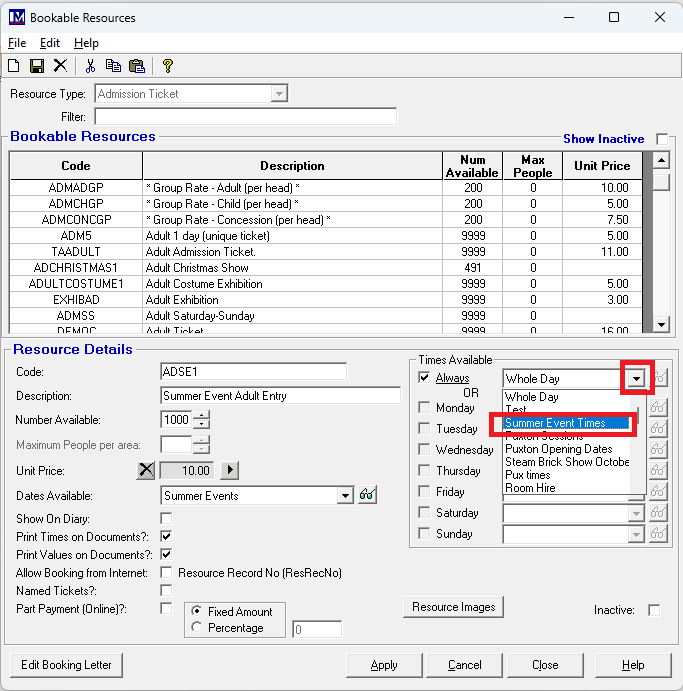Expand the Dates Available dropdown

tap(345, 495)
